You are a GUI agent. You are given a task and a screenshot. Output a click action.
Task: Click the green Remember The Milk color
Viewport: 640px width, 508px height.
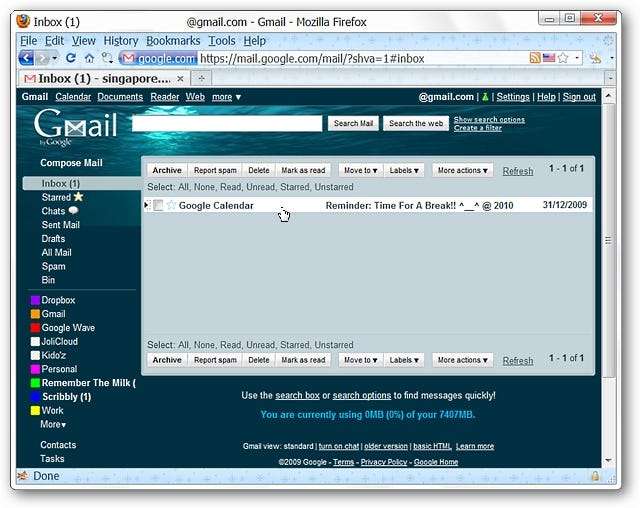(36, 383)
